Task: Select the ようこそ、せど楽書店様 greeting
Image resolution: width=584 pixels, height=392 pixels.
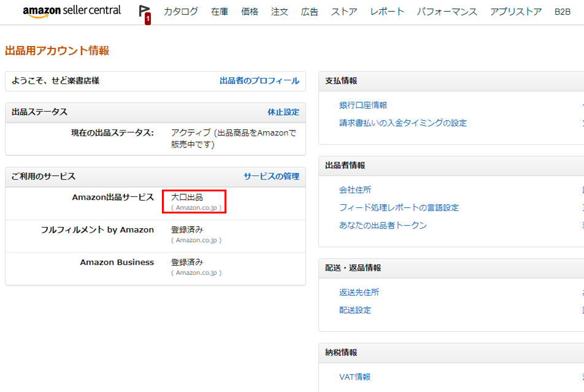Action: 55,80
